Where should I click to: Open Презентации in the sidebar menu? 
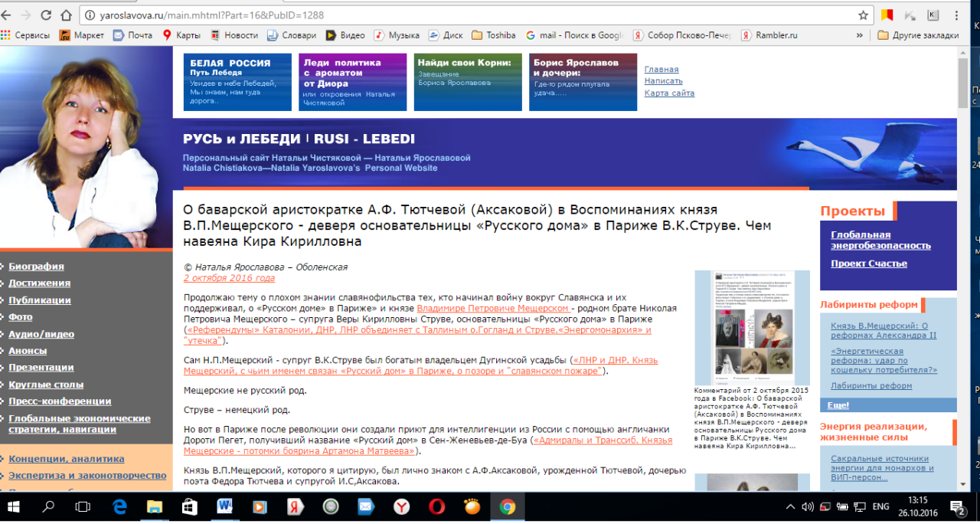(41, 368)
